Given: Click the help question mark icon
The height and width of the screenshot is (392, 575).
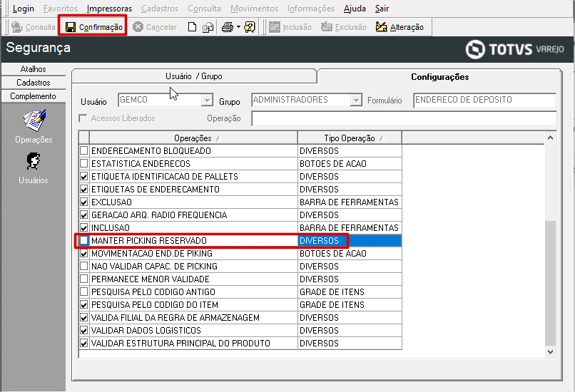Looking at the screenshot, I should (x=250, y=27).
